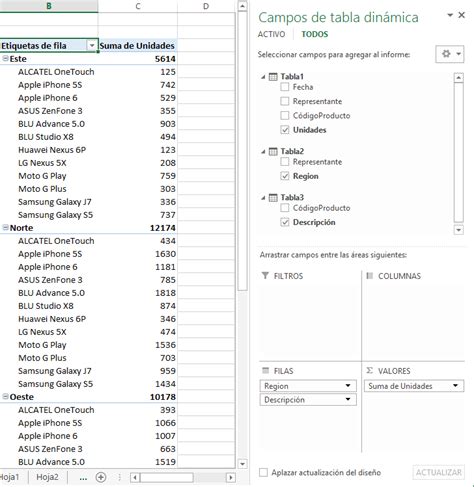
Task: Select Oeste ASUS ZenFone 3 value 663
Action: (x=138, y=449)
